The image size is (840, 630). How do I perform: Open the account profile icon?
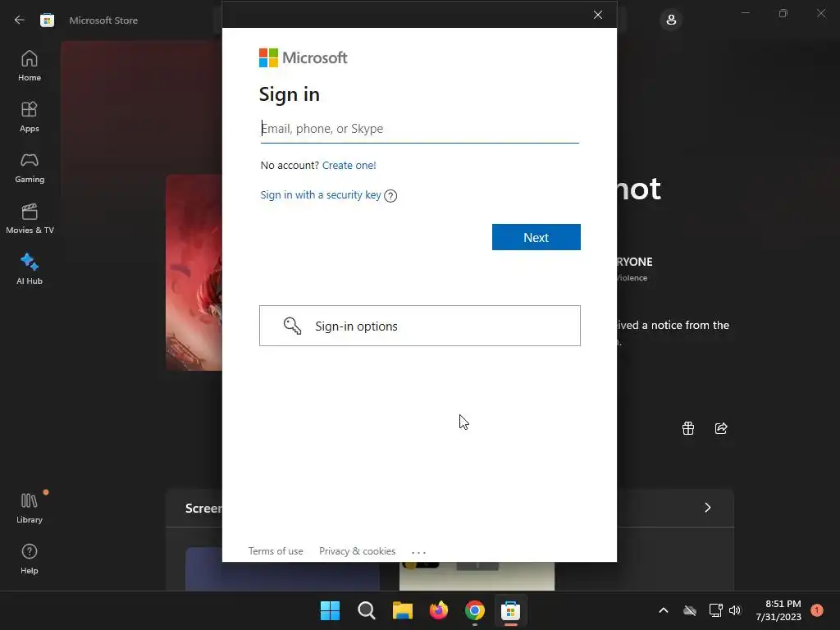tap(671, 20)
